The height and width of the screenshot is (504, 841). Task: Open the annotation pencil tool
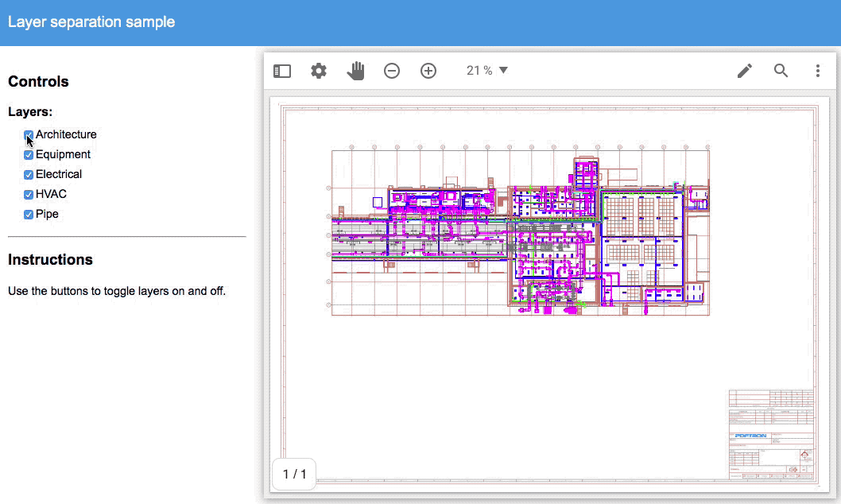(x=745, y=71)
